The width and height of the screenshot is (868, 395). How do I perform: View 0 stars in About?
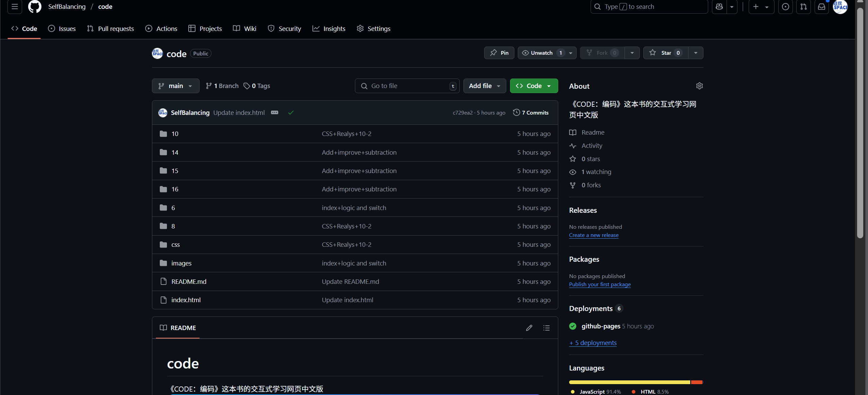[584, 159]
